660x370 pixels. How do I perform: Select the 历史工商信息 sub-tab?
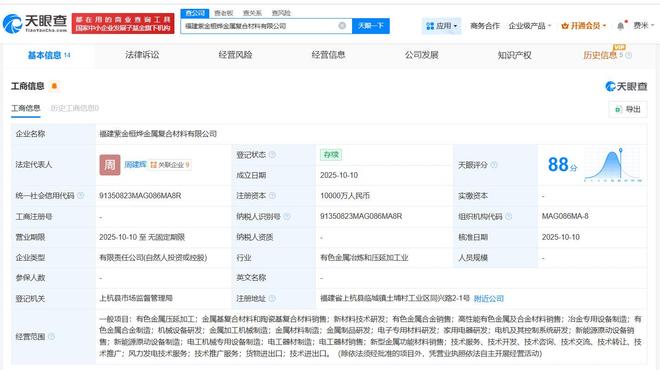pyautogui.click(x=75, y=108)
